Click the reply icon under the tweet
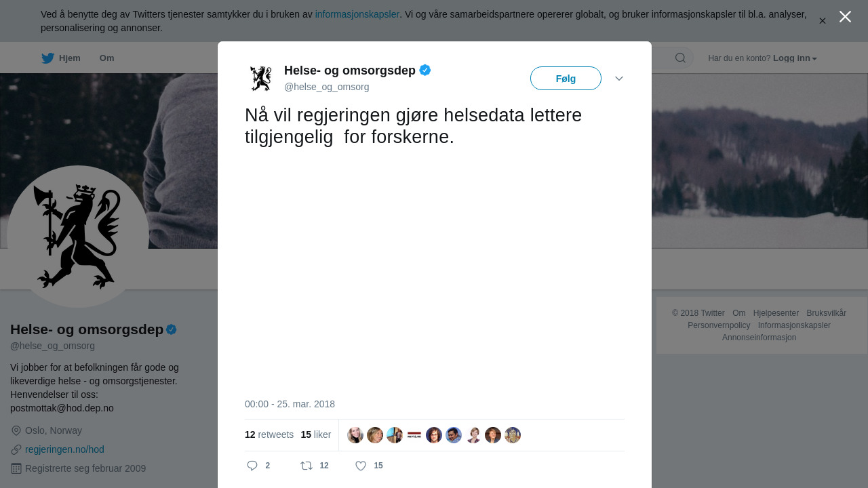Image resolution: width=868 pixels, height=488 pixels. tap(252, 466)
